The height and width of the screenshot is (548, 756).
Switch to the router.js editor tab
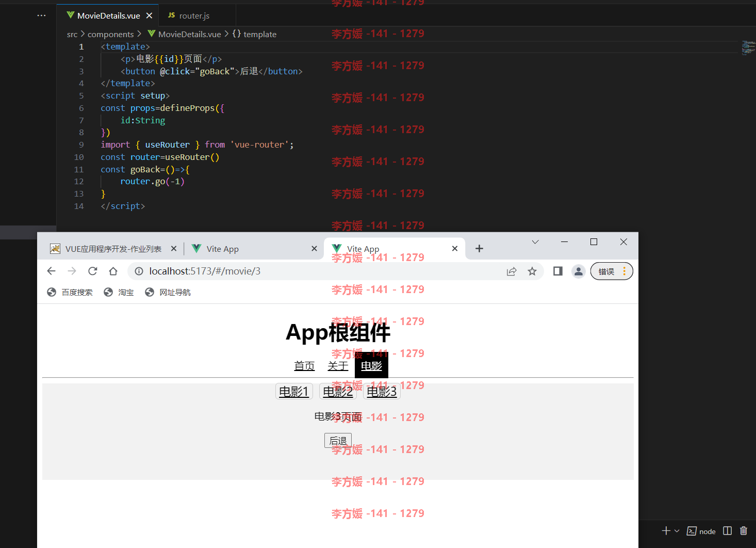pos(194,16)
